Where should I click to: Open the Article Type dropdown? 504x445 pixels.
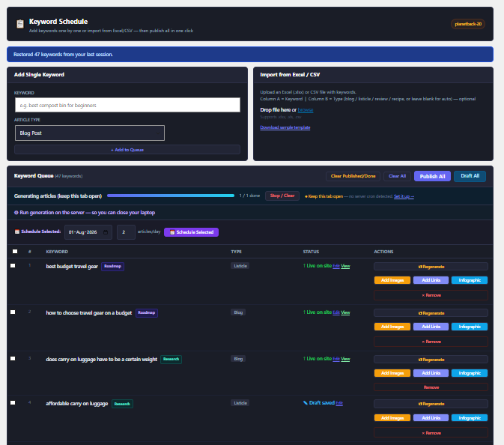(90, 133)
